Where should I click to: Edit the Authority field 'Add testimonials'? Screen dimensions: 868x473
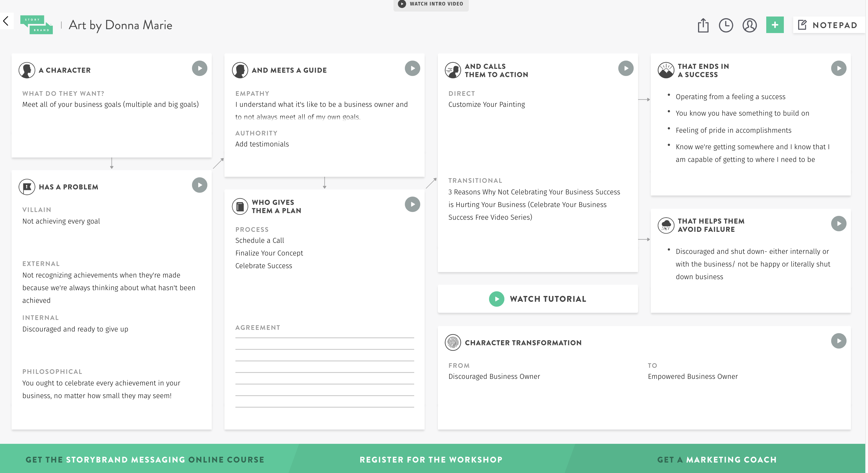tap(262, 144)
